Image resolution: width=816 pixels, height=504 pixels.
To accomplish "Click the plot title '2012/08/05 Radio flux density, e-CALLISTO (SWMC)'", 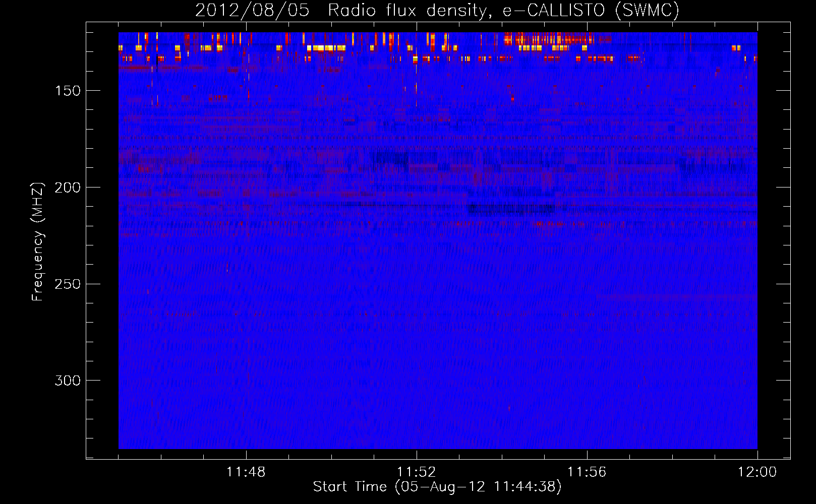I will 437,10.
